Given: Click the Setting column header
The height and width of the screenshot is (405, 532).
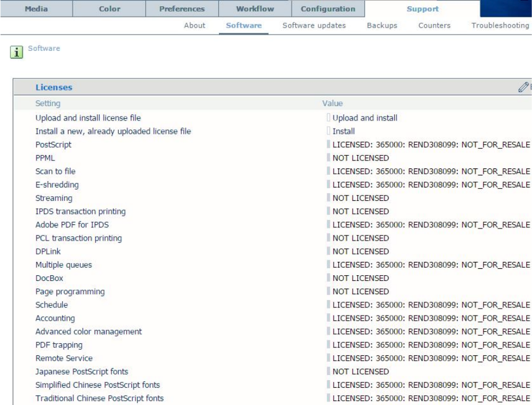Looking at the screenshot, I should 48,103.
